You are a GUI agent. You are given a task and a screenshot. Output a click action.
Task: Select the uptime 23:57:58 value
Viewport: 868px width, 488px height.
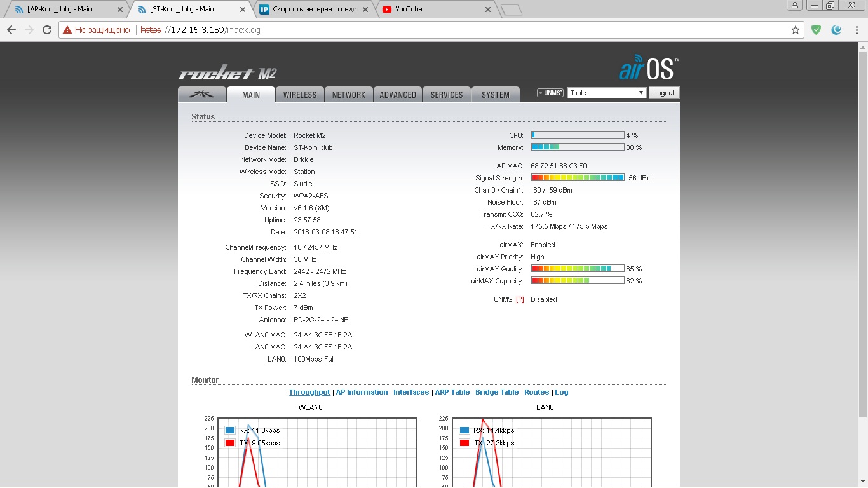point(307,220)
